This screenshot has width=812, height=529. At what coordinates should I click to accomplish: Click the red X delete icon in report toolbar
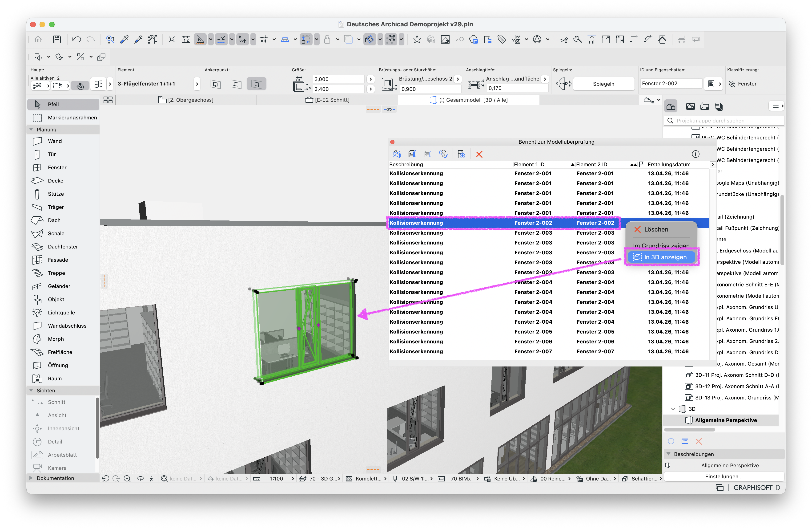pyautogui.click(x=479, y=154)
